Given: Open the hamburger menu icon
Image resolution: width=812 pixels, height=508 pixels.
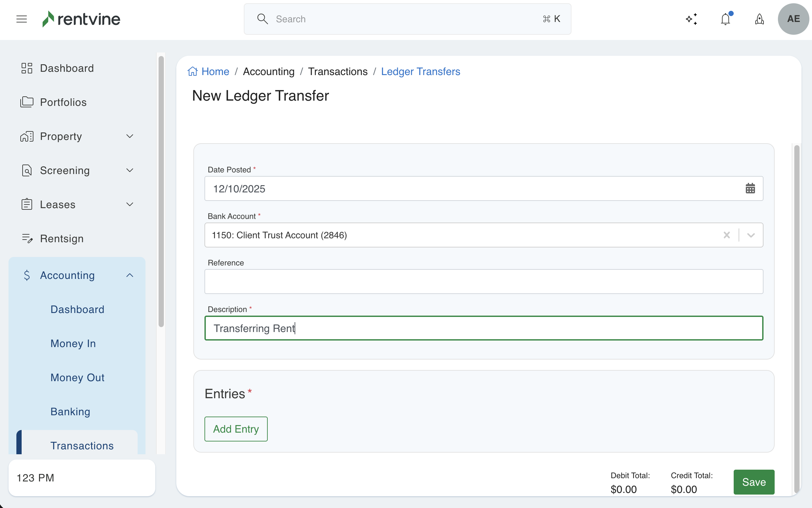Looking at the screenshot, I should (22, 19).
